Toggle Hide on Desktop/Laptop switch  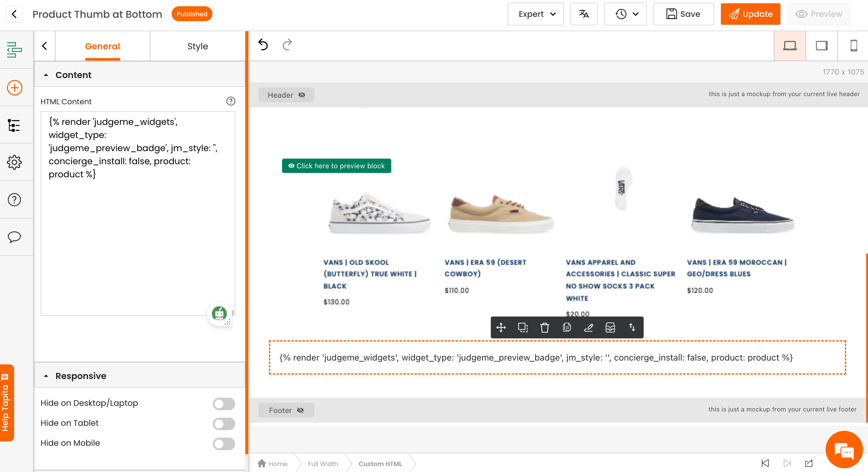click(x=224, y=404)
